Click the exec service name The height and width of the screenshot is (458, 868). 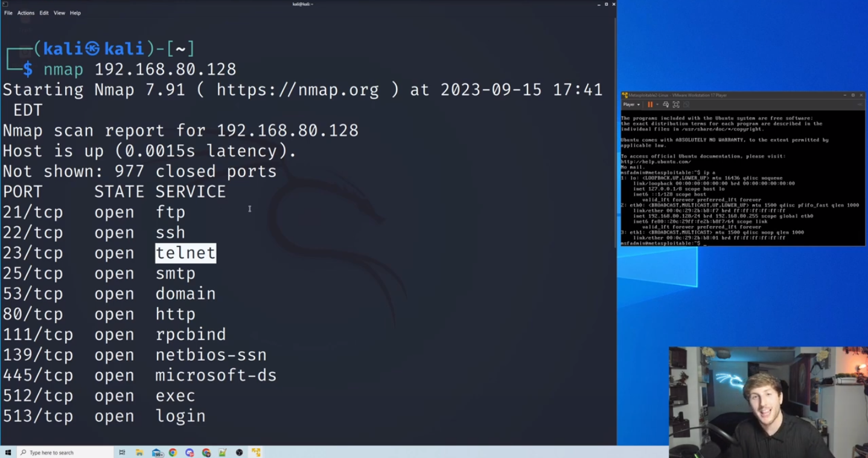(176, 396)
